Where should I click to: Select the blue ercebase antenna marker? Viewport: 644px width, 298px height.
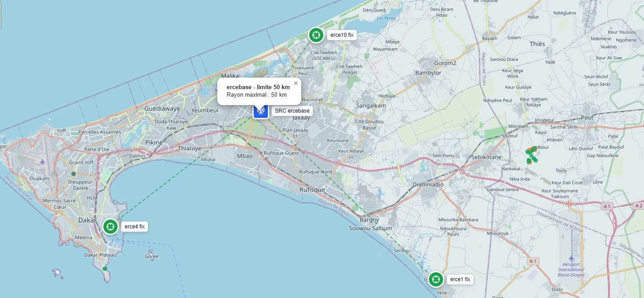click(x=261, y=111)
